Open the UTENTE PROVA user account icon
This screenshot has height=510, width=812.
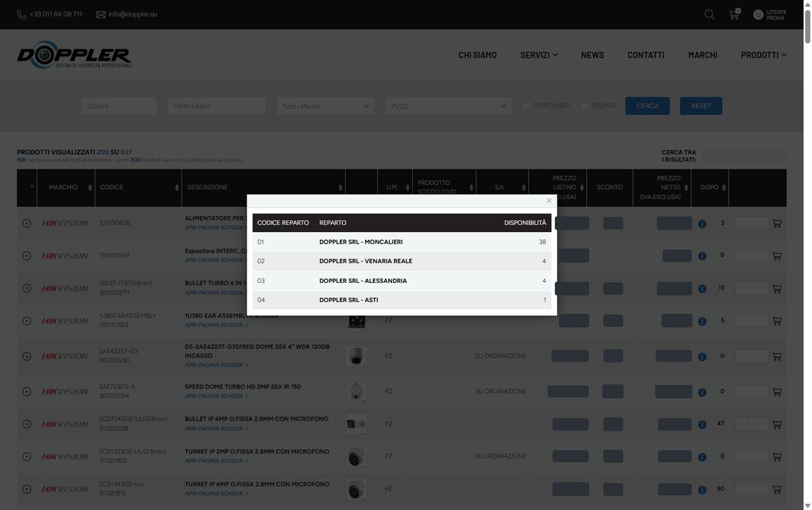click(x=758, y=15)
